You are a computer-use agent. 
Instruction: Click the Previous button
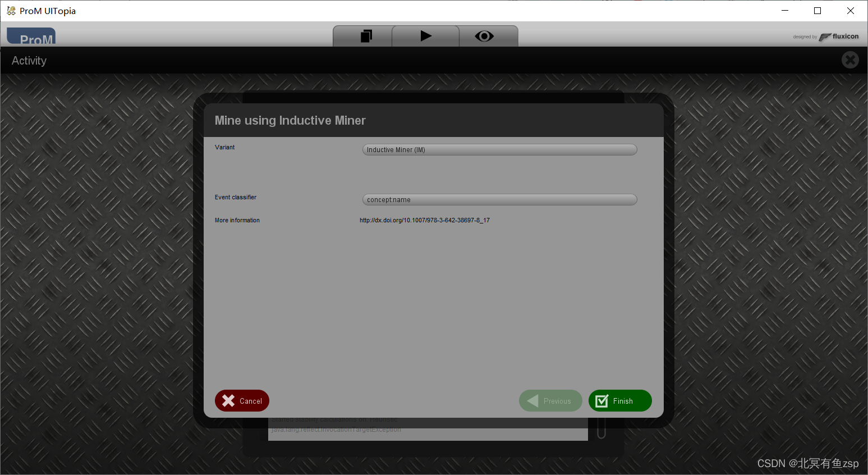[550, 401]
